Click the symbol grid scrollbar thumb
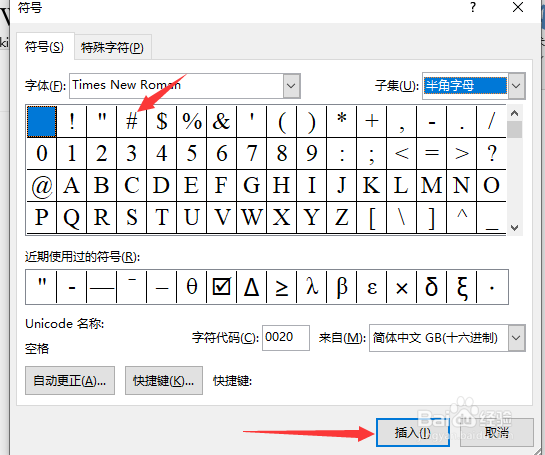Image resolution: width=545 pixels, height=455 pixels. pos(515,129)
